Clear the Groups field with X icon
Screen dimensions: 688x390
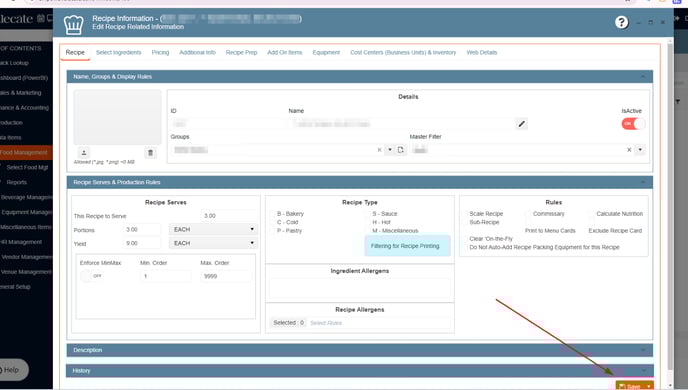point(380,150)
